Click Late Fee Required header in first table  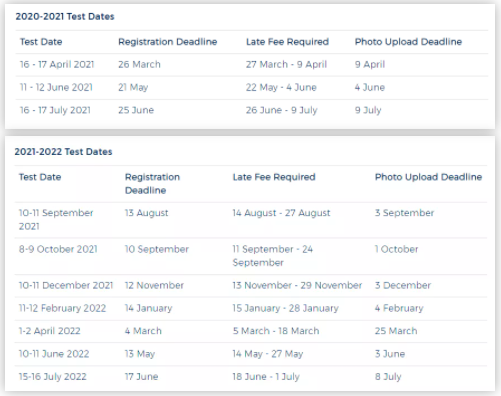(x=287, y=42)
